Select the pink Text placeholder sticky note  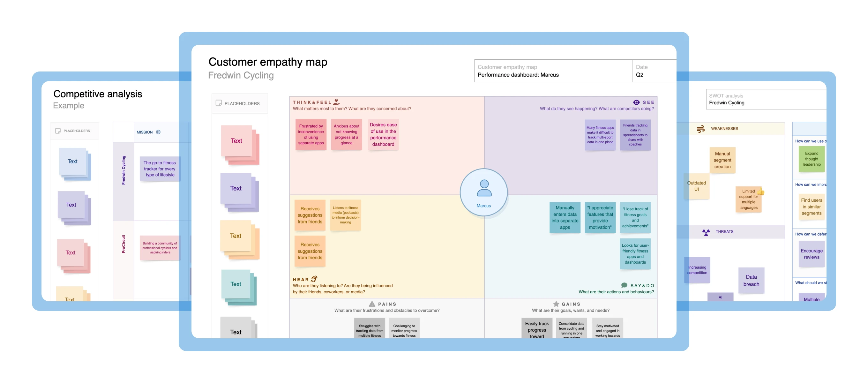(236, 141)
